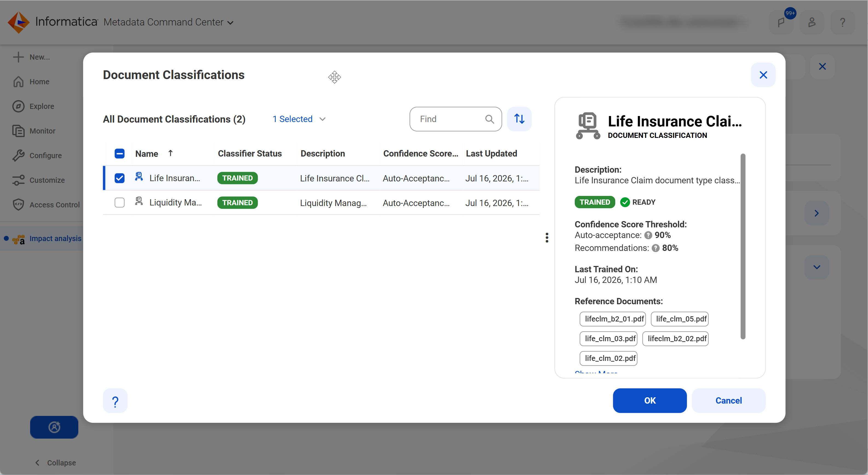The height and width of the screenshot is (475, 868).
Task: Open the help question mark in the header
Action: pos(842,22)
